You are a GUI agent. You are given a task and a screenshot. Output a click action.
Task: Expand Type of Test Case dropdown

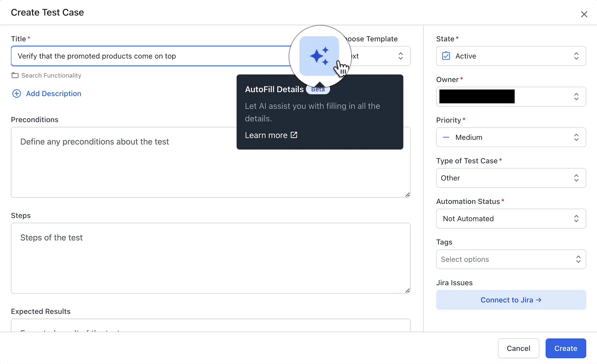[x=511, y=178]
